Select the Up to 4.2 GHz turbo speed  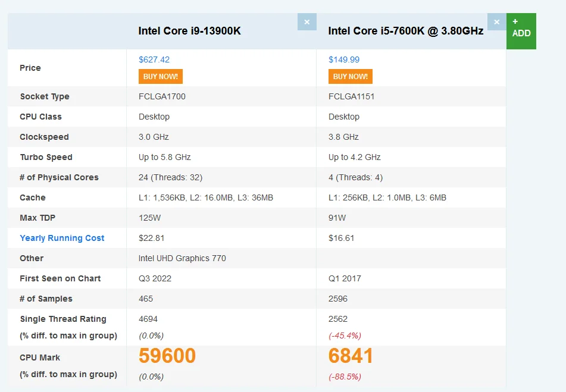(355, 157)
